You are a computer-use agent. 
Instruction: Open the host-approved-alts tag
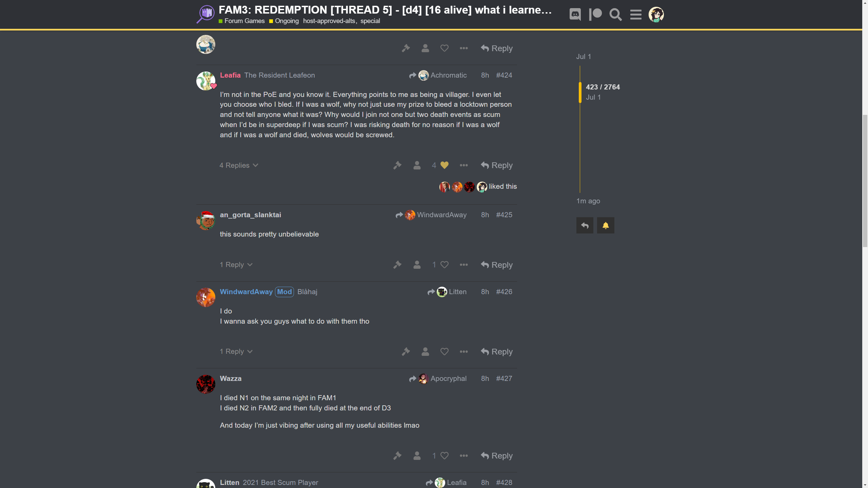tap(329, 21)
